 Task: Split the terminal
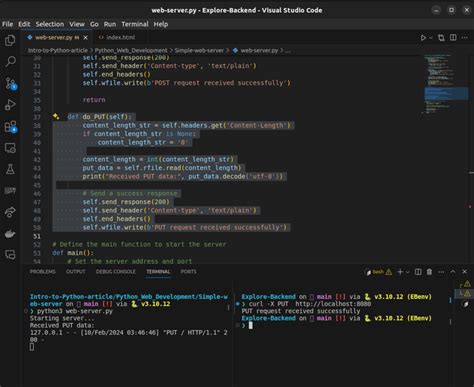(418, 272)
